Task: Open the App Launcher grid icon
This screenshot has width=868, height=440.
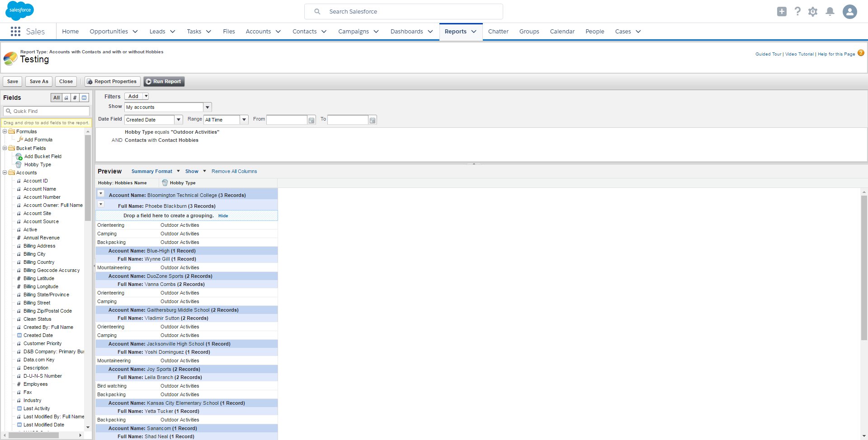Action: pyautogui.click(x=15, y=31)
